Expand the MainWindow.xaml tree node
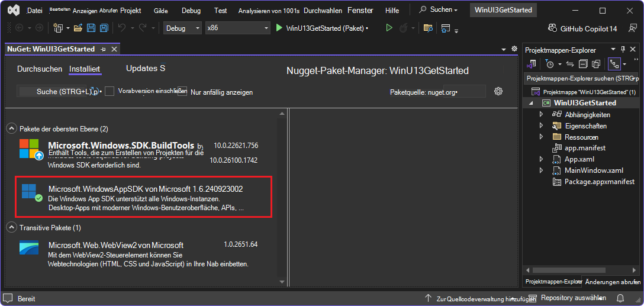Screen dimensions: 644x306 (542, 170)
